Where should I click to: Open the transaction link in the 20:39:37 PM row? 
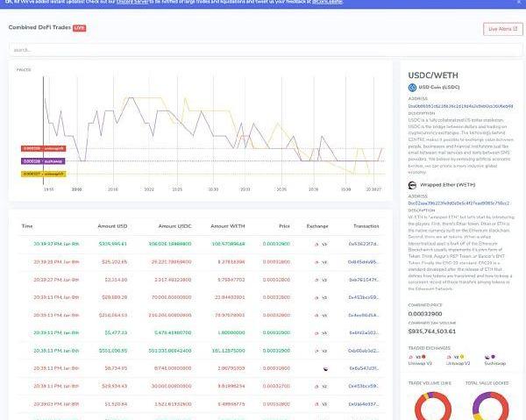pyautogui.click(x=364, y=244)
